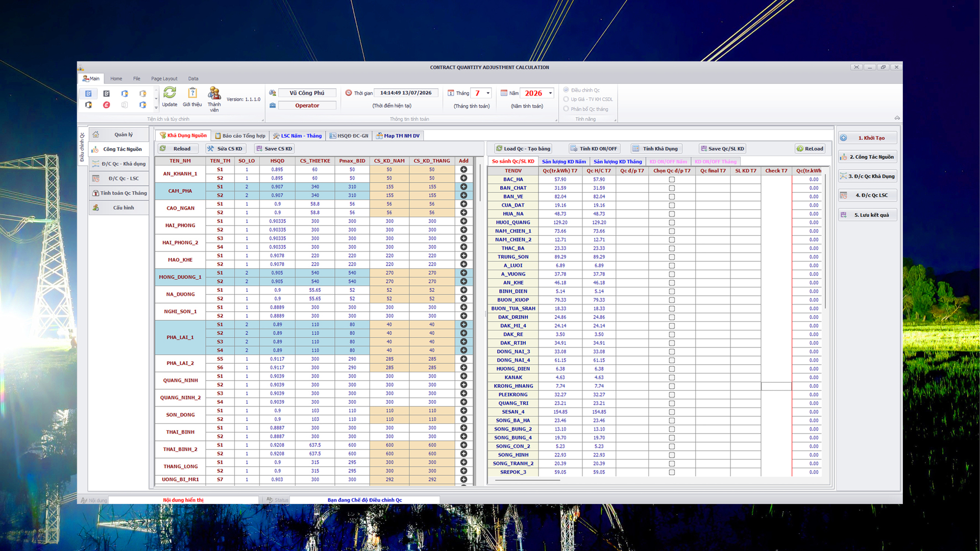Click the user icon beside Vũ Công Phú

pos(273,93)
